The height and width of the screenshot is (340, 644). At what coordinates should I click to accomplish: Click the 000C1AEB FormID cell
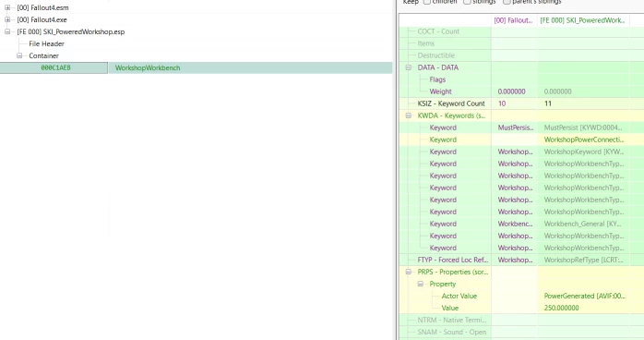[x=54, y=67]
